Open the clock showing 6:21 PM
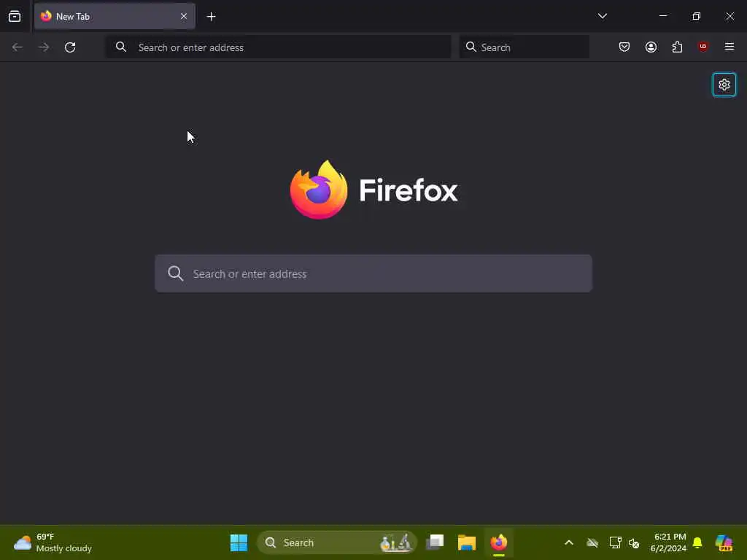This screenshot has width=747, height=560. pyautogui.click(x=668, y=542)
